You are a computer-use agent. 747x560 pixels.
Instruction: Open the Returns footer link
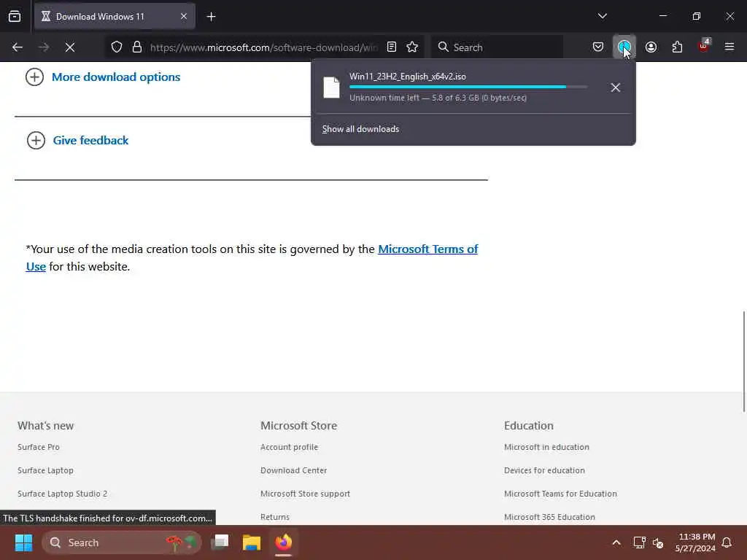tap(275, 517)
